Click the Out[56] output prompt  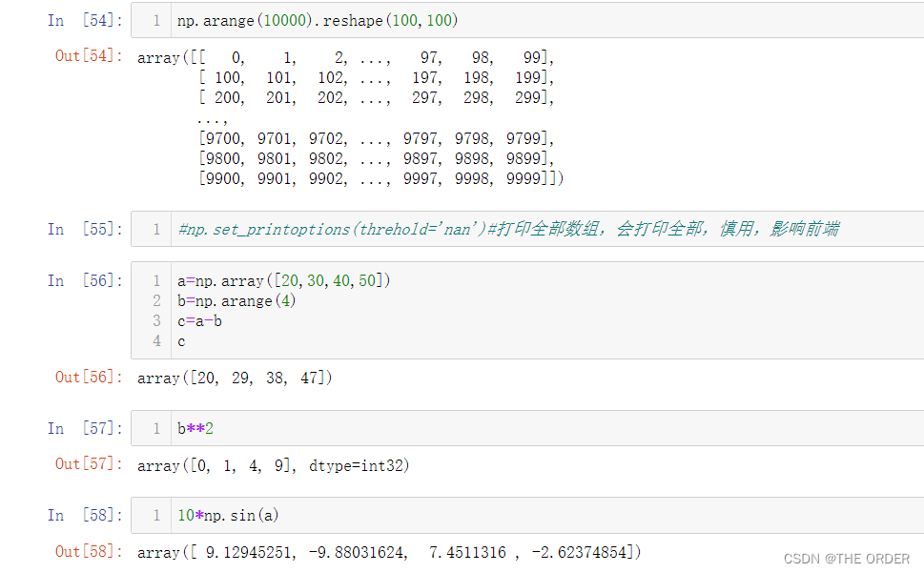point(89,378)
